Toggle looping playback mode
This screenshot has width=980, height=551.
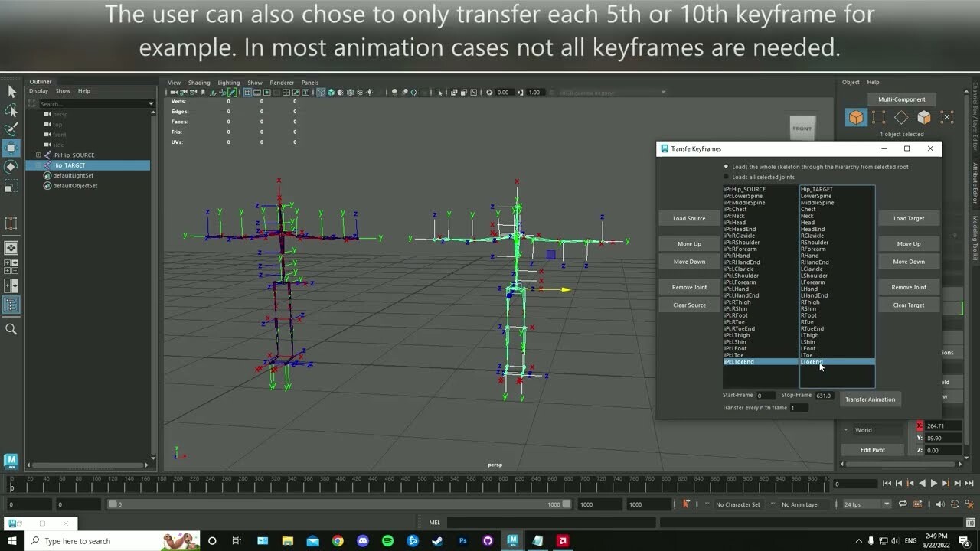[x=903, y=504]
